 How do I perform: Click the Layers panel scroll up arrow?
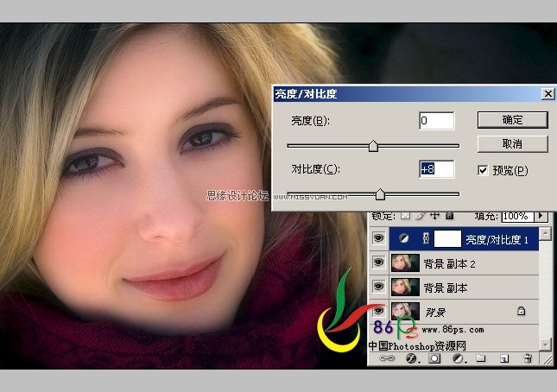pos(545,233)
